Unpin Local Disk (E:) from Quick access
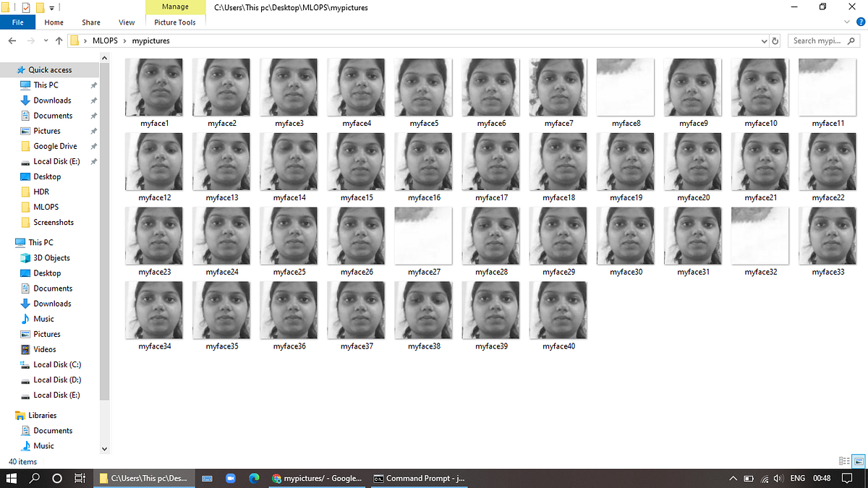The image size is (868, 488). pyautogui.click(x=93, y=160)
